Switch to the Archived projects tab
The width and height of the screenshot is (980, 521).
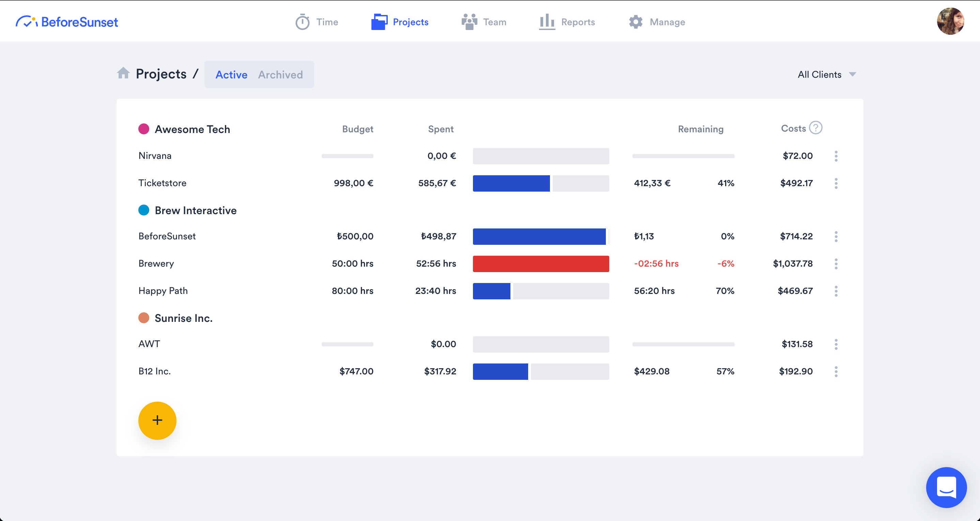pos(280,75)
